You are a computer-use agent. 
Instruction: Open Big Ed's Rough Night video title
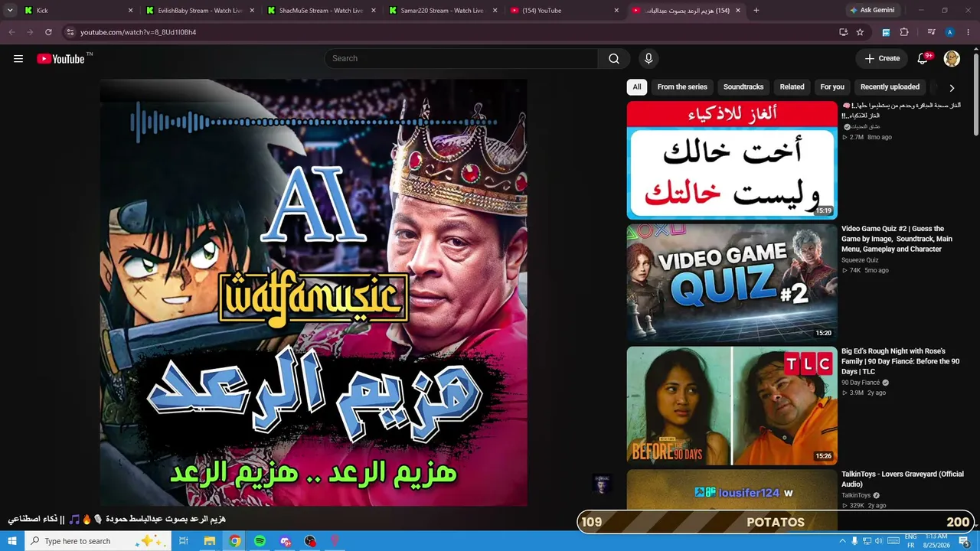pyautogui.click(x=900, y=361)
